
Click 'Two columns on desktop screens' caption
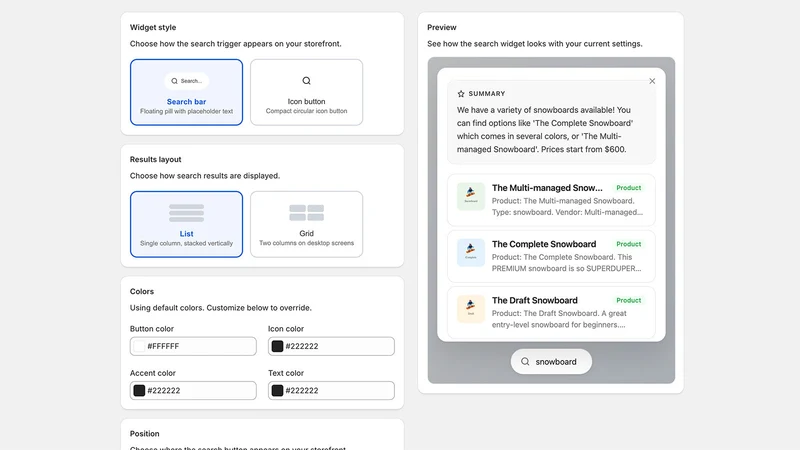pos(306,243)
